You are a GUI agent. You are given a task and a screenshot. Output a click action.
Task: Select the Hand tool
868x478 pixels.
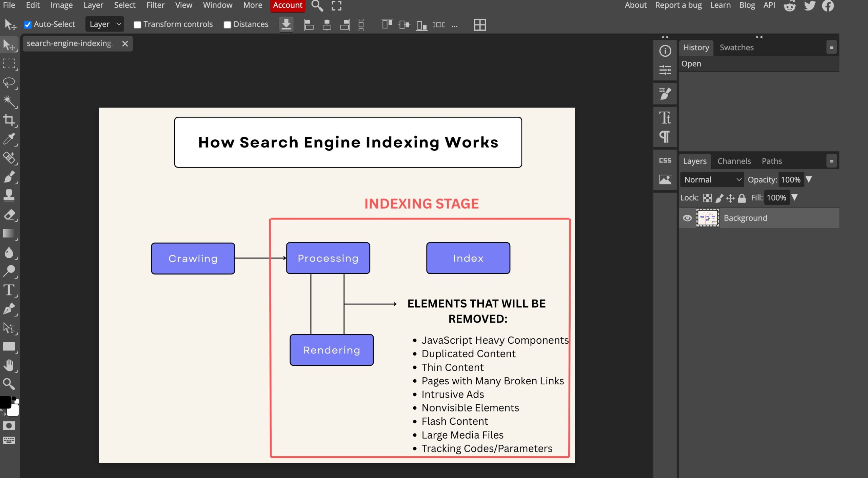[x=9, y=365]
